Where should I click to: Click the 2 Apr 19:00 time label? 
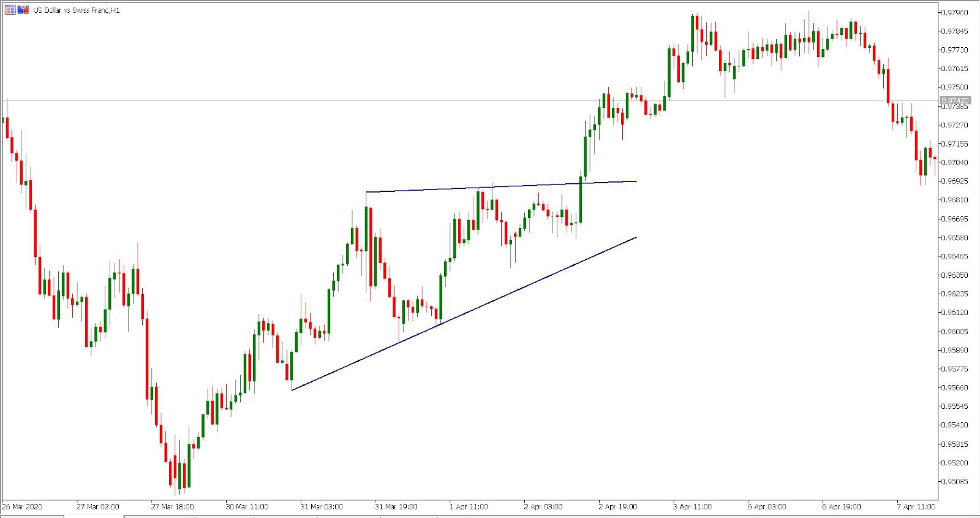coord(617,506)
